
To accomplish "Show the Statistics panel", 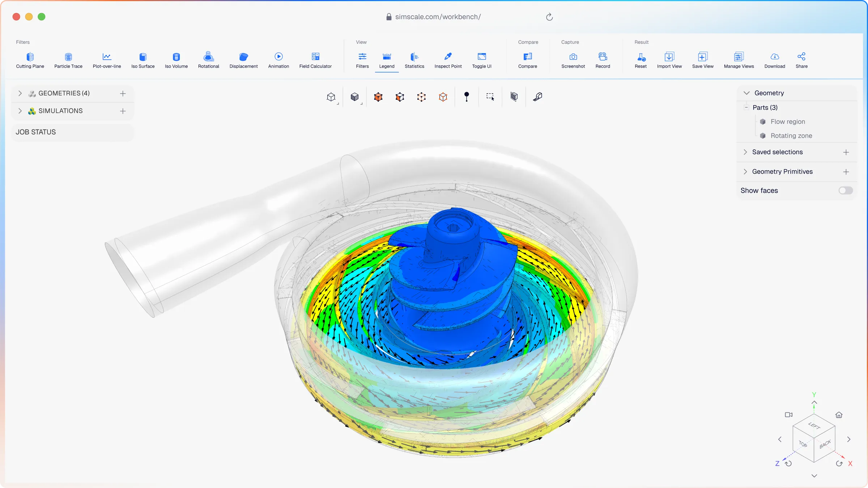I will click(x=414, y=60).
